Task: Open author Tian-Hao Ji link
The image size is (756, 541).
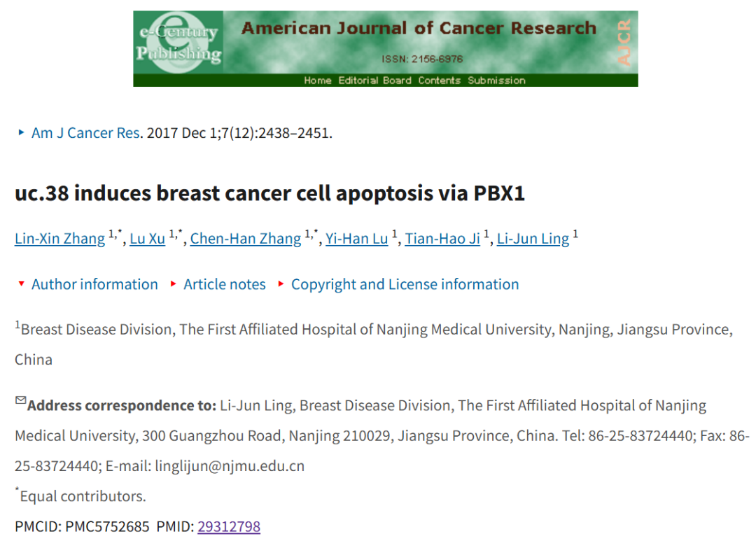Action: 442,239
